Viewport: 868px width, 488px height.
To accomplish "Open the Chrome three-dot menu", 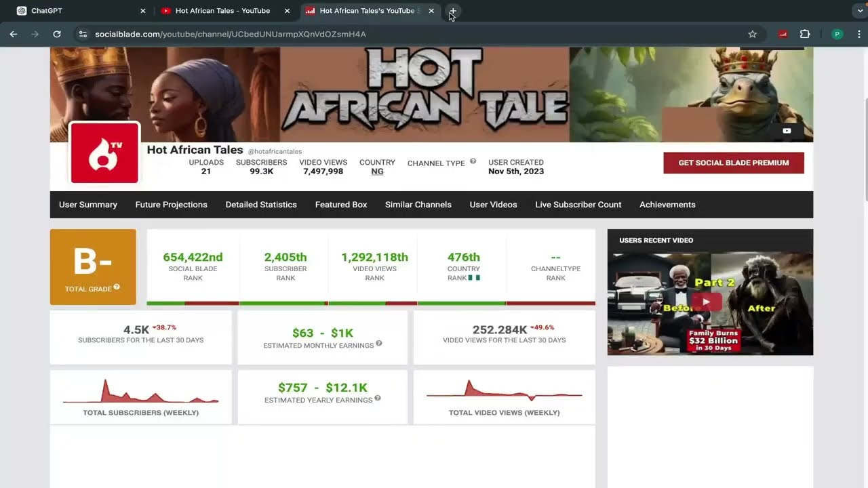I will tap(859, 34).
